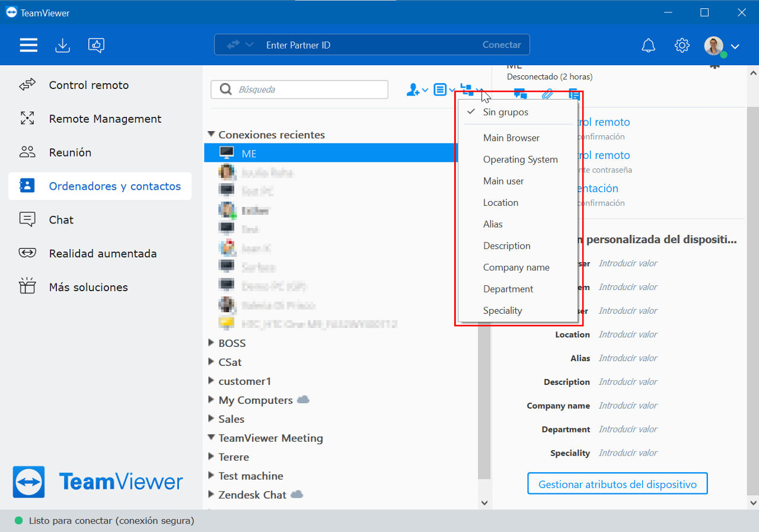Open settings via the gear icon
Screen dimensions: 759x532
pos(682,46)
